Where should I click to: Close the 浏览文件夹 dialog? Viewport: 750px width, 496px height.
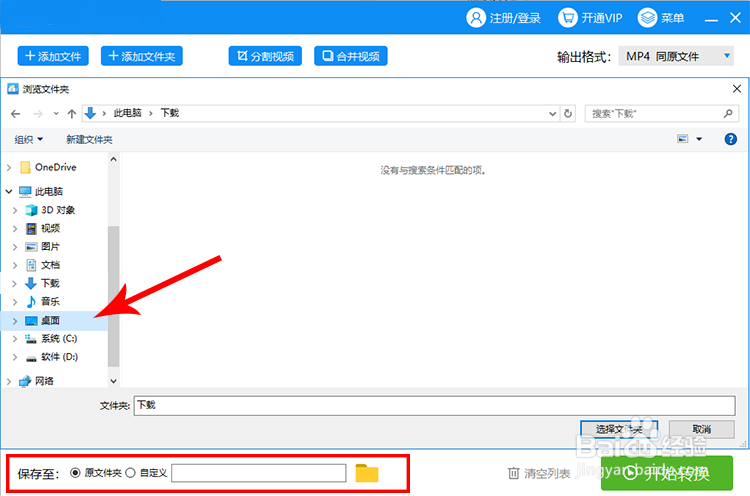[x=737, y=88]
